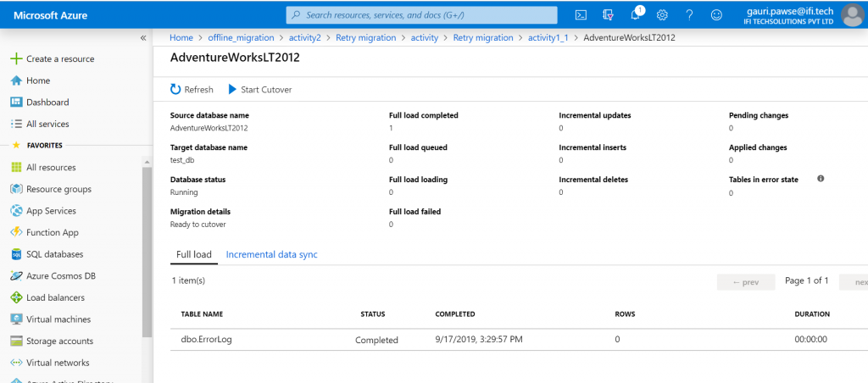The image size is (868, 383).
Task: Click the Start Cutover button label
Action: (x=266, y=90)
